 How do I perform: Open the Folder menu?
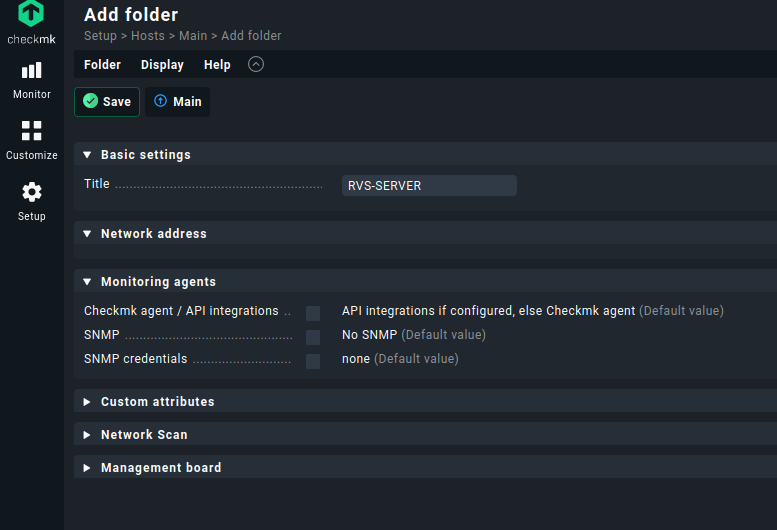point(102,65)
